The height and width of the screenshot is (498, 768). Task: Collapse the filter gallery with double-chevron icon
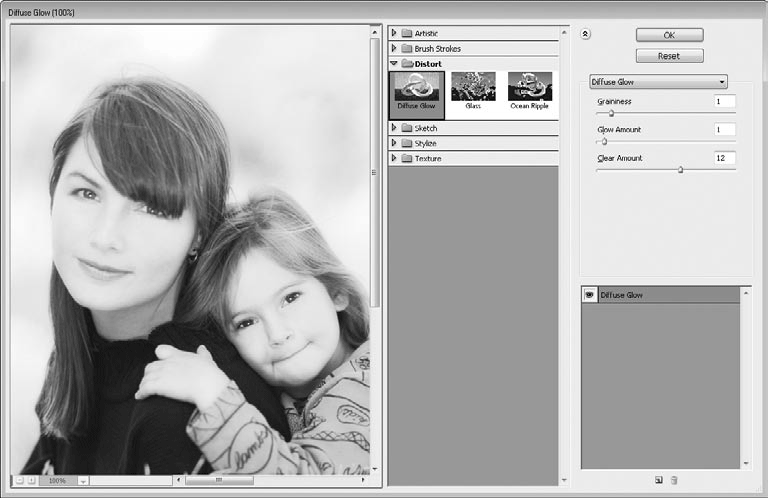tap(585, 34)
